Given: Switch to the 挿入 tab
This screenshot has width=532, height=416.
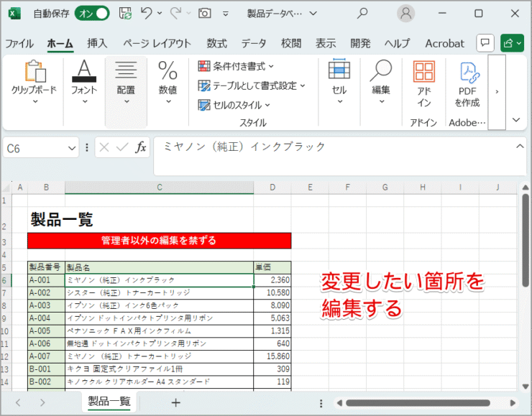Looking at the screenshot, I should click(97, 43).
